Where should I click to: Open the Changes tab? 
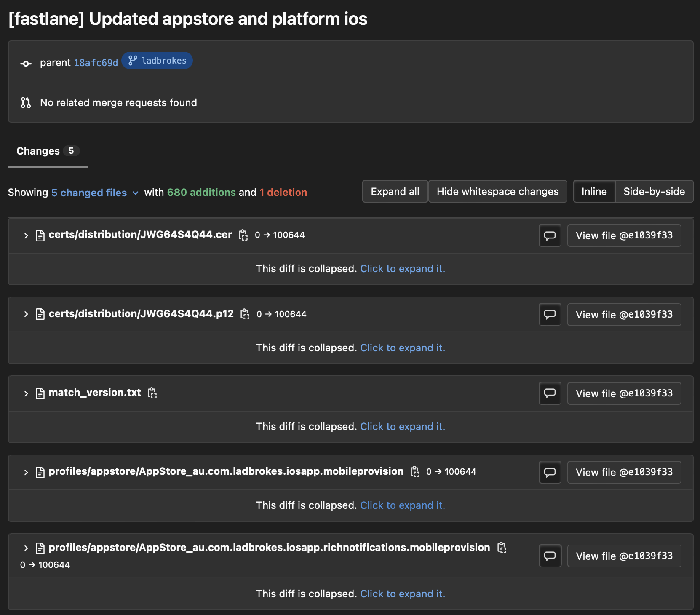(48, 151)
